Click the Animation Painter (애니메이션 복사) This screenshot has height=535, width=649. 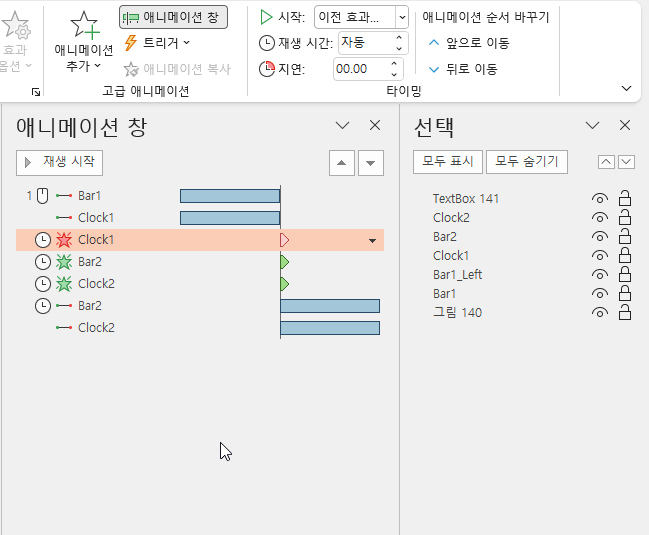point(177,69)
